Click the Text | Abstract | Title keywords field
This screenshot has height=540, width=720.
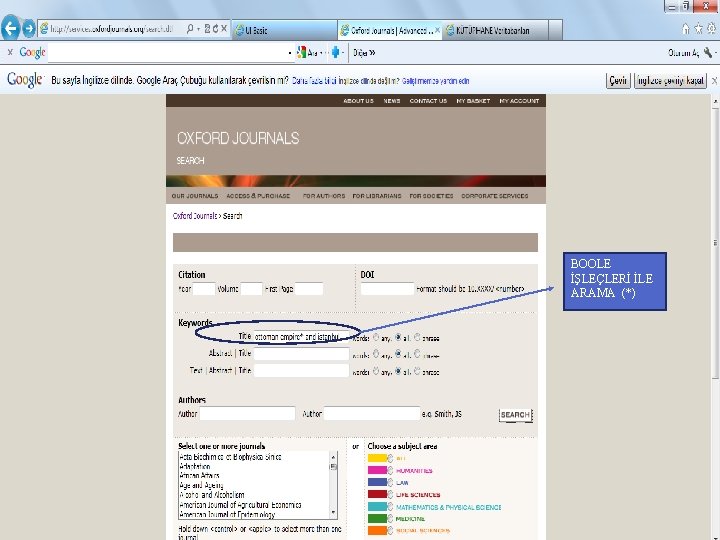pos(301,371)
